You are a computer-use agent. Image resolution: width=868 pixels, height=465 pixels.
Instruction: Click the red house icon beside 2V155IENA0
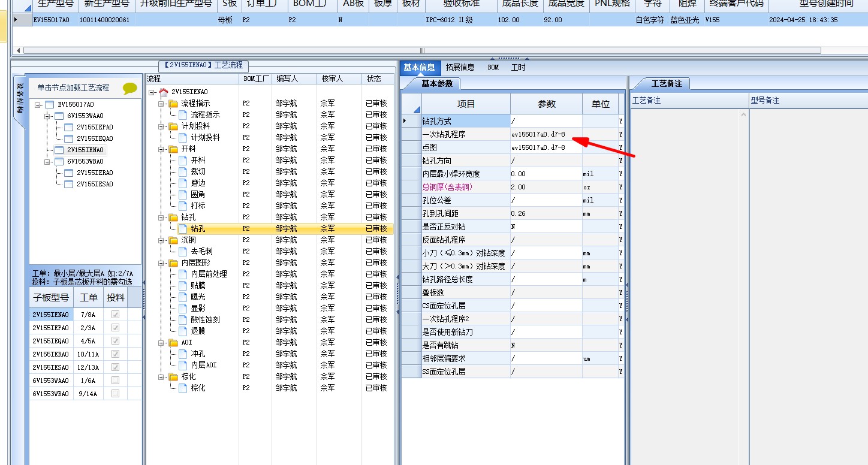pyautogui.click(x=164, y=92)
